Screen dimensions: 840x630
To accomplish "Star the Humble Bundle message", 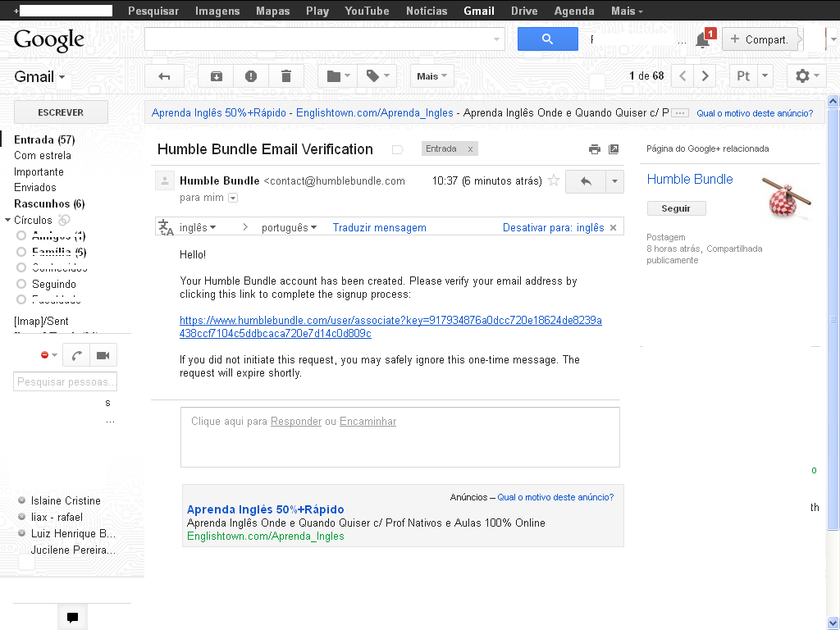I will tap(554, 181).
